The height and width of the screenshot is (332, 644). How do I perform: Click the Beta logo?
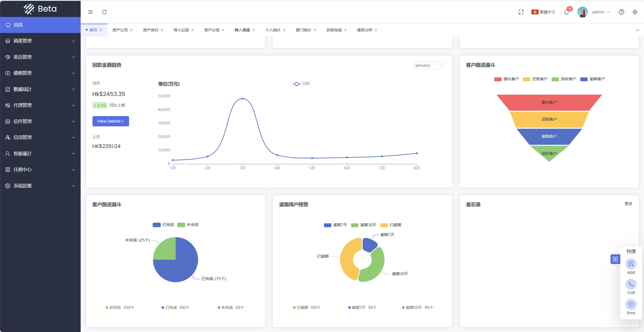click(40, 9)
